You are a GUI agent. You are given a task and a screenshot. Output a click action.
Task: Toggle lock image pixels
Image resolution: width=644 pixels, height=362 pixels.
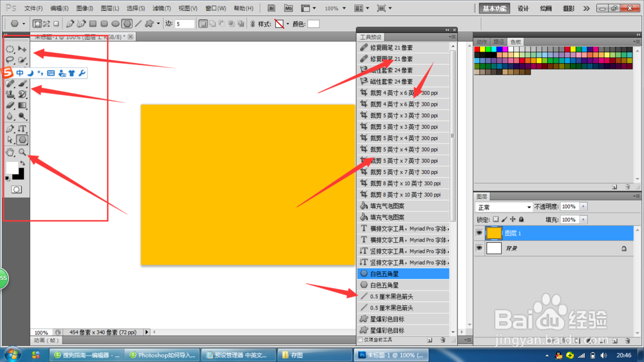pyautogui.click(x=504, y=220)
